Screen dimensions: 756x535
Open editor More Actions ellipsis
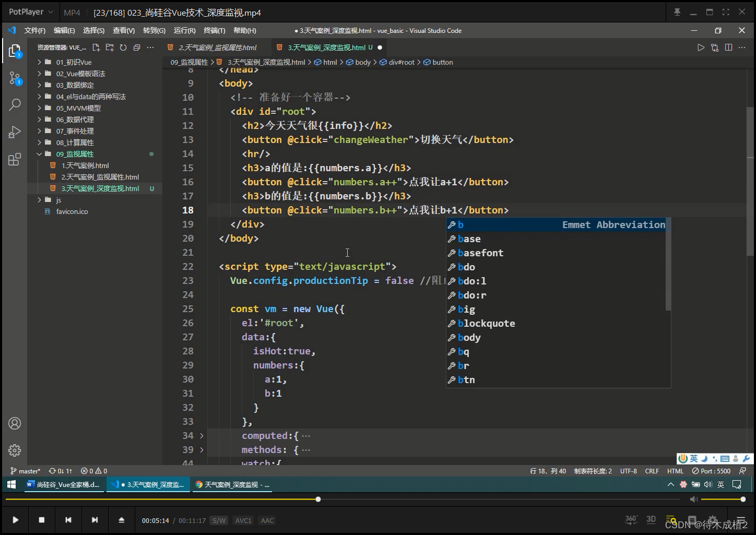[x=742, y=47]
